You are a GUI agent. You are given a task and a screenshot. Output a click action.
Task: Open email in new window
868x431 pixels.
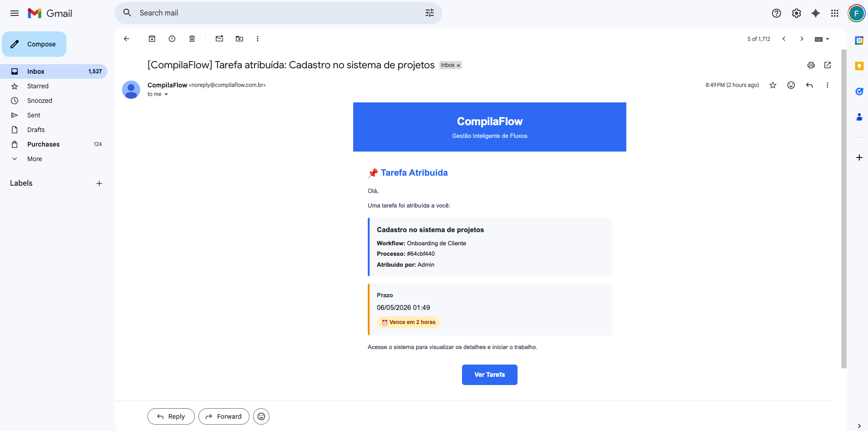click(827, 65)
